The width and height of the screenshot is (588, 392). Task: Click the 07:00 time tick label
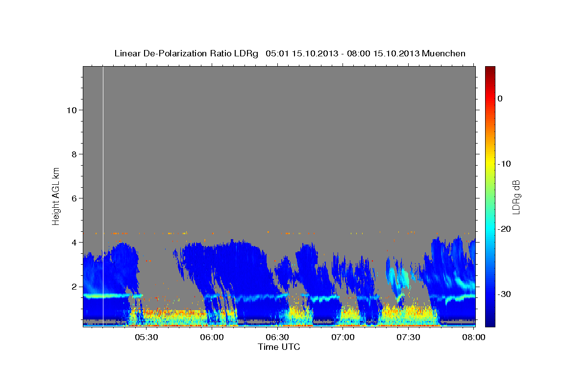[343, 337]
